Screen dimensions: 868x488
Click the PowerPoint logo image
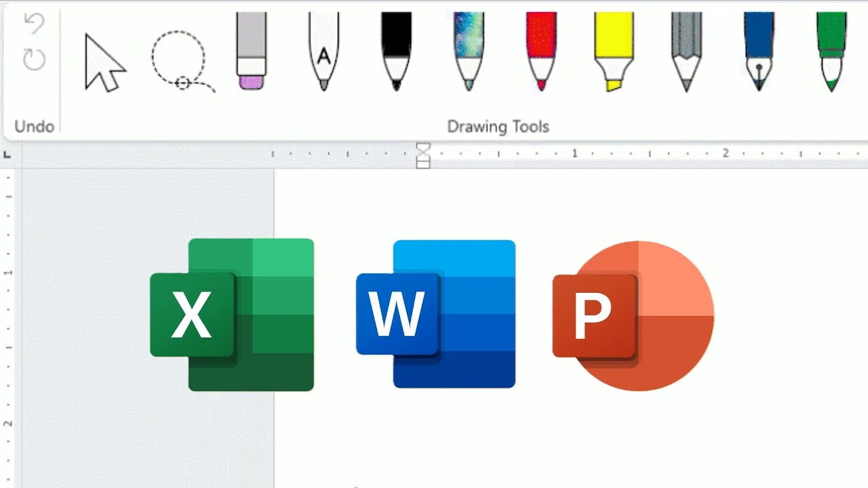(633, 316)
